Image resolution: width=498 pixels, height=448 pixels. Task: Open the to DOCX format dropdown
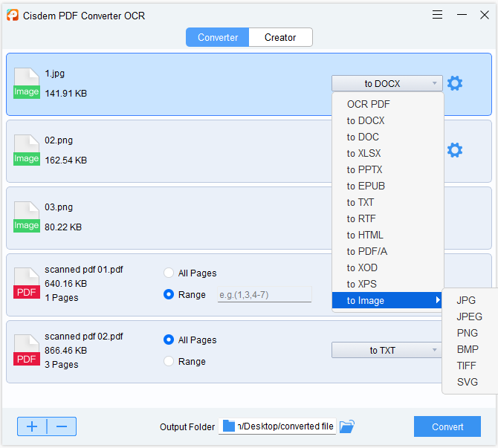coord(387,83)
